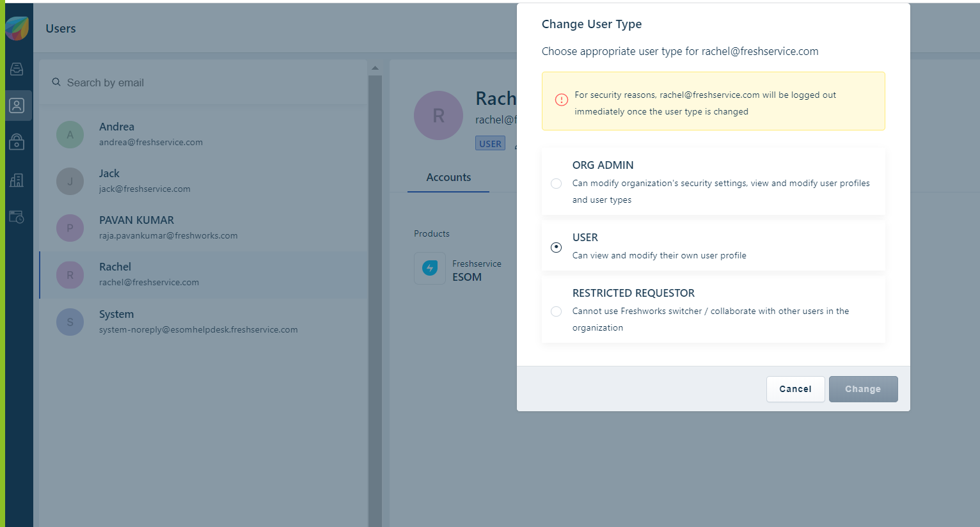The width and height of the screenshot is (980, 527).
Task: Click the RESTRICTED REQUESTOR option label
Action: point(633,293)
